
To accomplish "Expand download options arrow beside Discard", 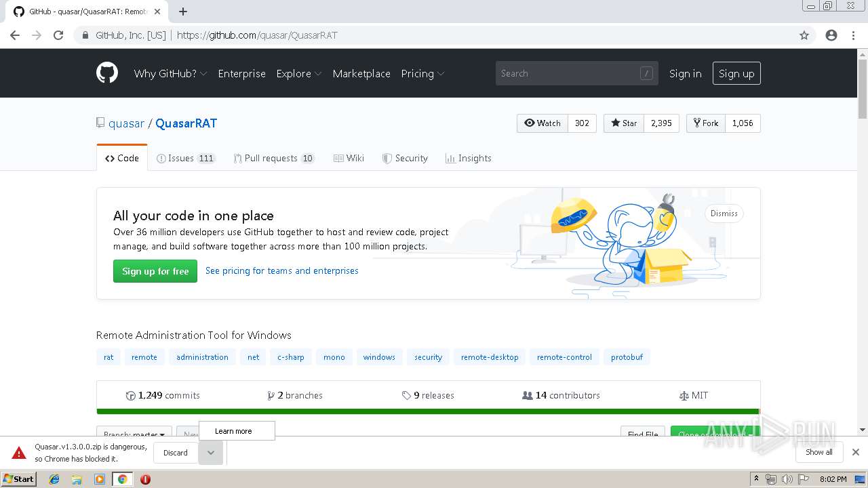I will click(x=211, y=453).
